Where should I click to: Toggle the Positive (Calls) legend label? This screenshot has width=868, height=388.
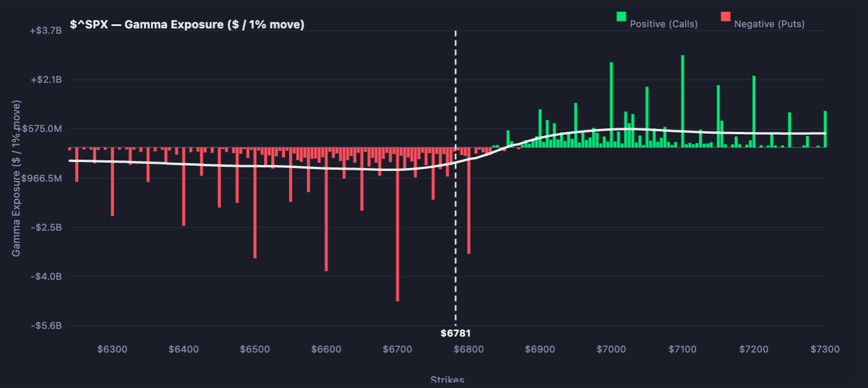tap(664, 24)
